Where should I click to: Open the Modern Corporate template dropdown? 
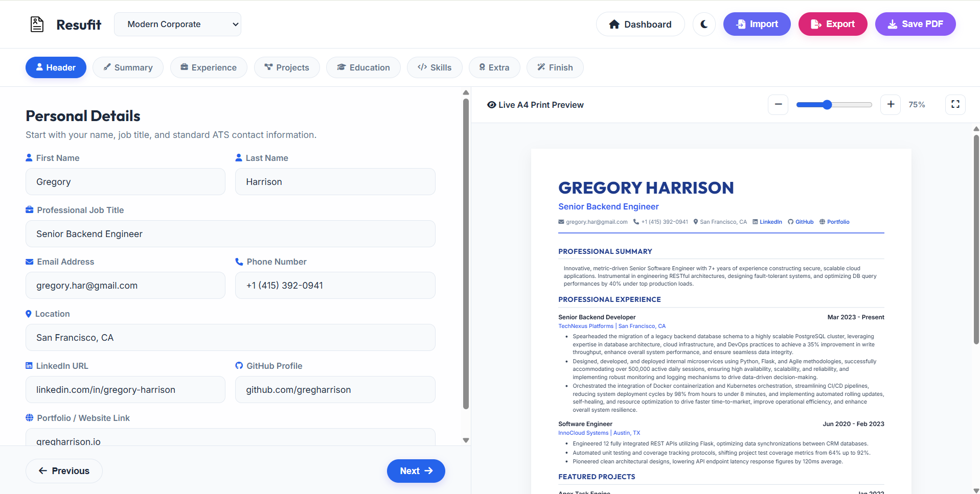(177, 24)
